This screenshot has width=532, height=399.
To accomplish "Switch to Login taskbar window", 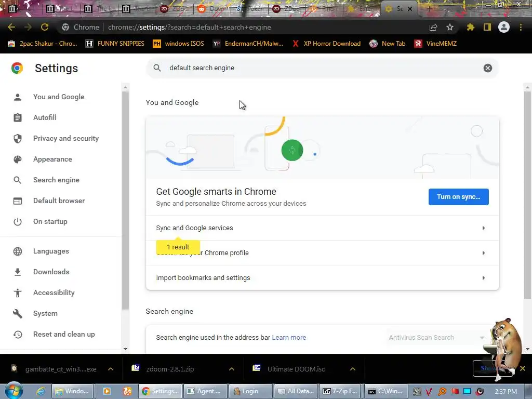I will [x=250, y=391].
